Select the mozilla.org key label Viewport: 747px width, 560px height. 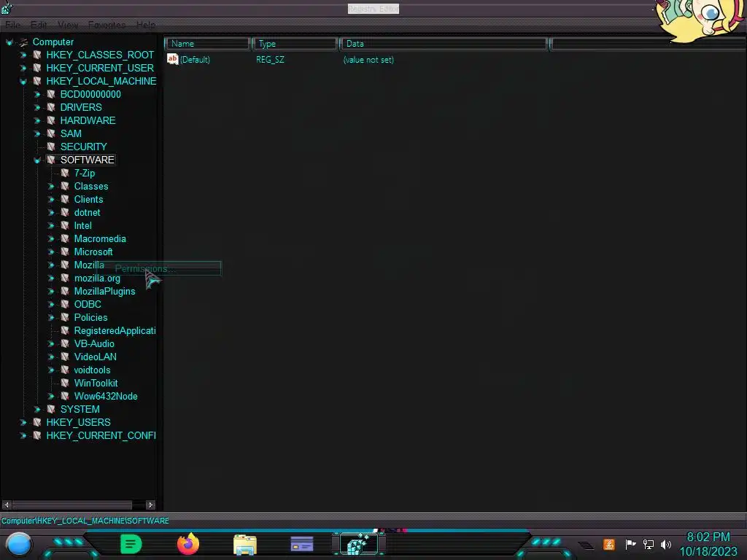97,278
